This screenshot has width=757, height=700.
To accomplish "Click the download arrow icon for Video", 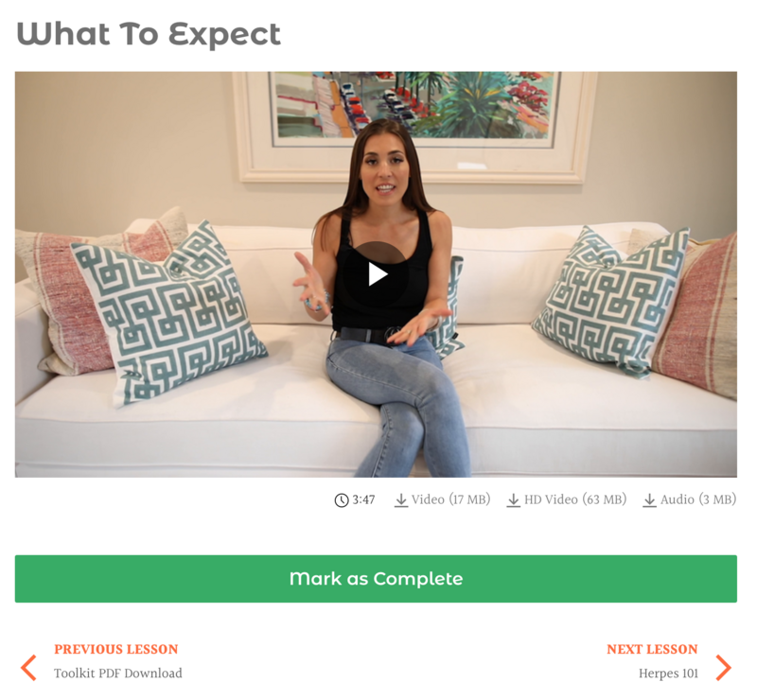I will (401, 500).
